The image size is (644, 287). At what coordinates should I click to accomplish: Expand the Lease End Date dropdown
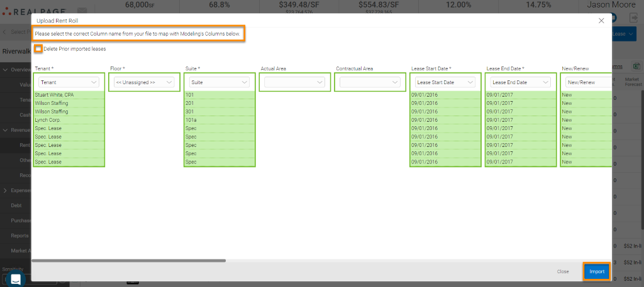[520, 82]
